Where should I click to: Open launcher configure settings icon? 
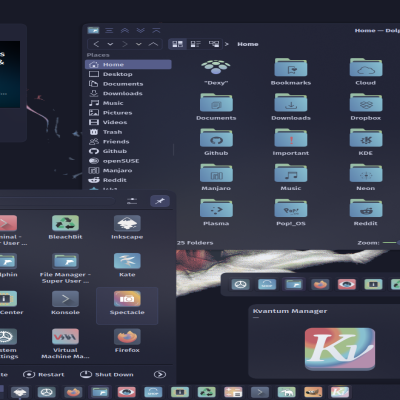[x=132, y=201]
